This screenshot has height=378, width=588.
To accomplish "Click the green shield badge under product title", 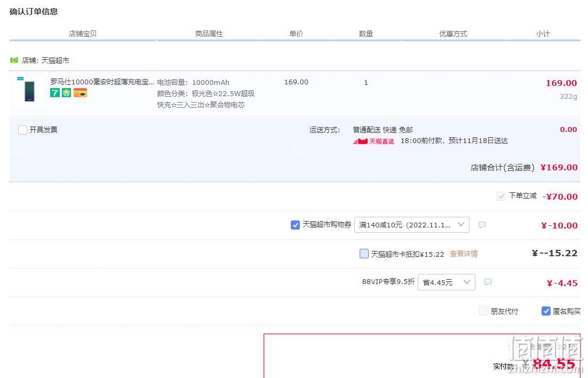I will pos(66,93).
